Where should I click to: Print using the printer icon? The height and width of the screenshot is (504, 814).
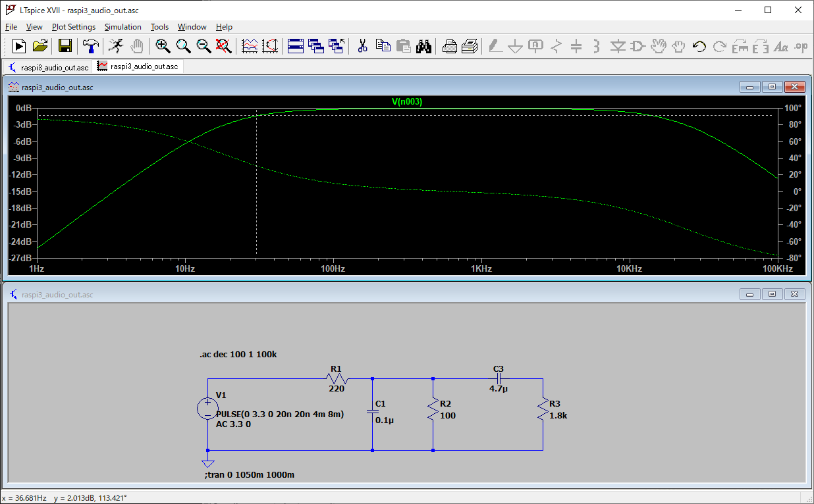click(x=470, y=46)
